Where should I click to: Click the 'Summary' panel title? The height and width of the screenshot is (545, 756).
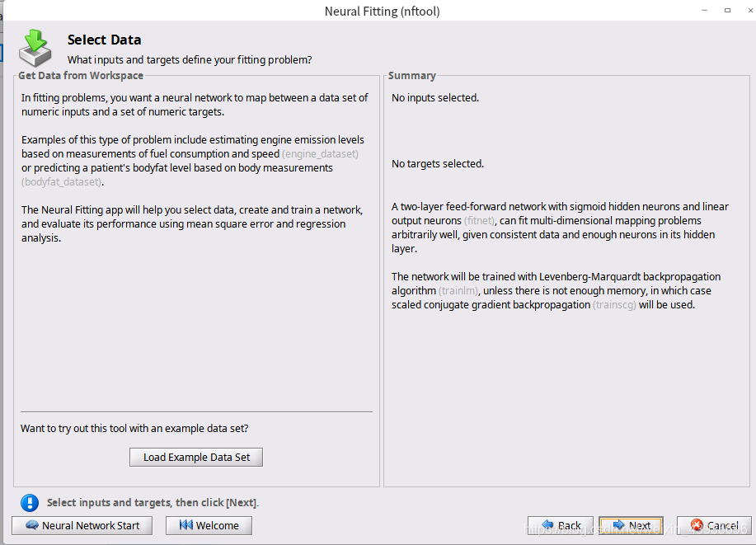[x=412, y=76]
